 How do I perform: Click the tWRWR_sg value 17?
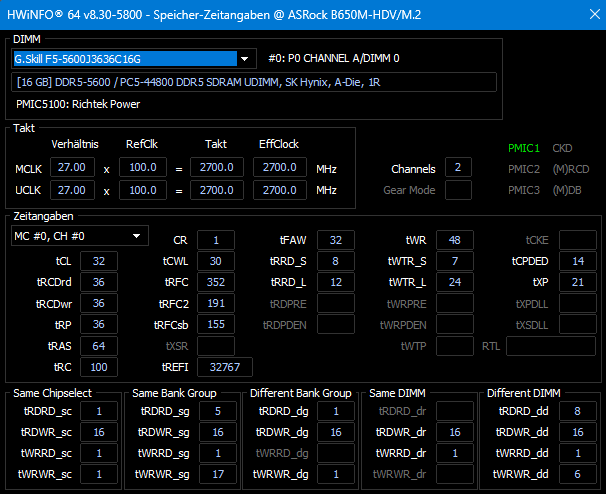pos(218,474)
